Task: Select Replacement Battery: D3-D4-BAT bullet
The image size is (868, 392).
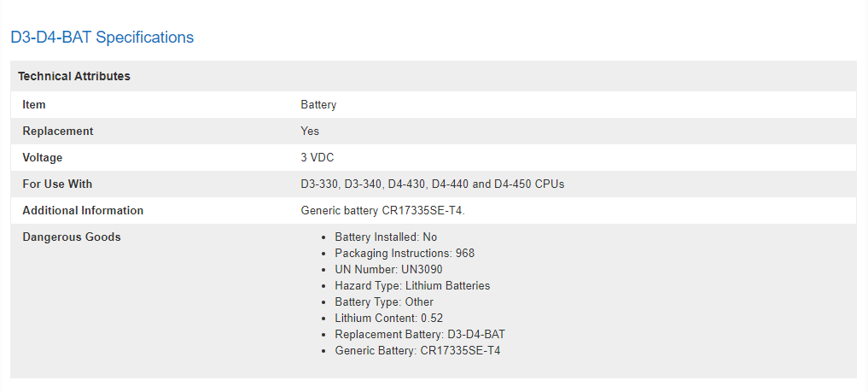Action: 420,335
